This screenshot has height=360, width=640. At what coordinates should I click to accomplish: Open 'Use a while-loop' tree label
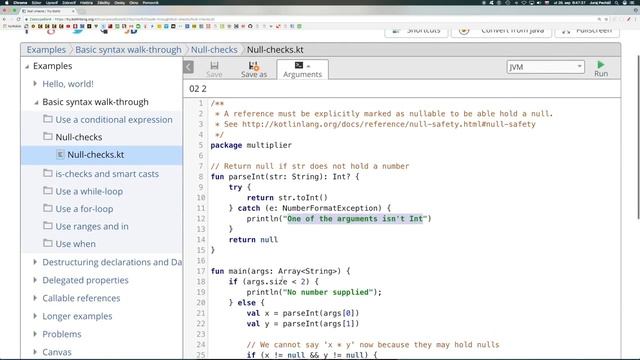pos(89,191)
